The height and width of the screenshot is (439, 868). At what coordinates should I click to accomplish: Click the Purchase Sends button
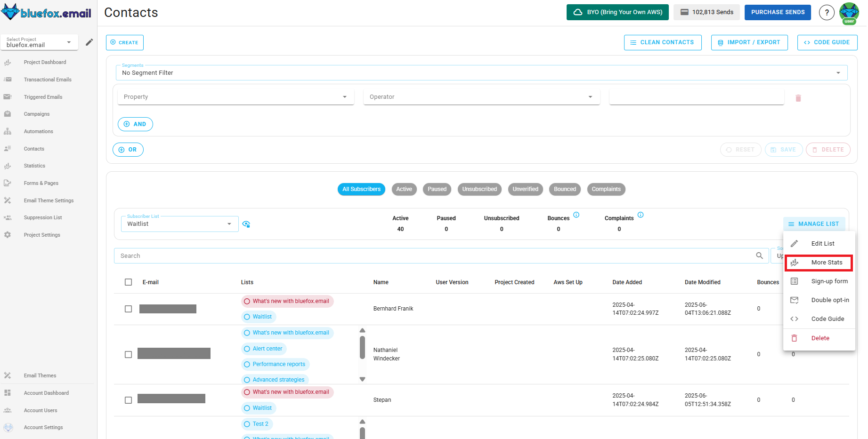tap(777, 12)
